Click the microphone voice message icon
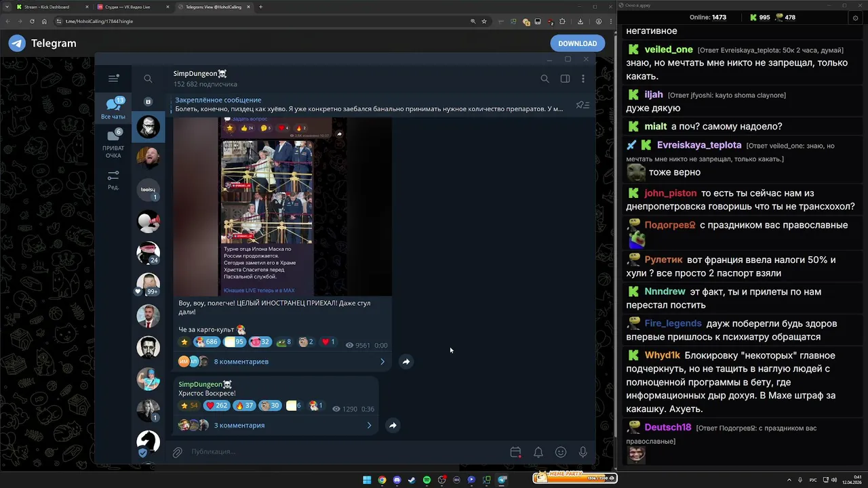 583,452
